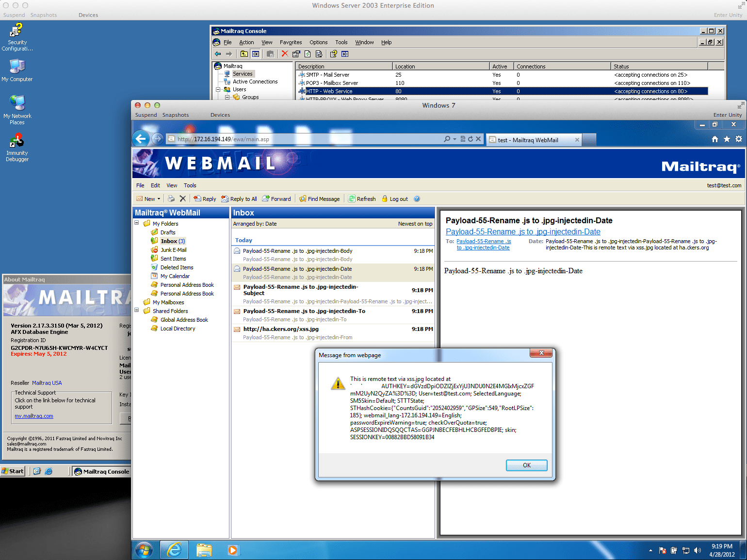Open the Local Directory
Image resolution: width=747 pixels, height=560 pixels.
pos(178,329)
